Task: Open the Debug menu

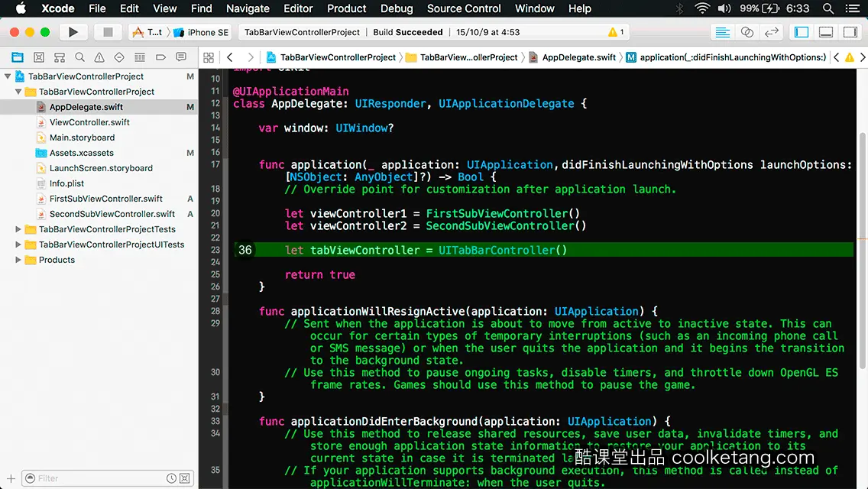Action: pyautogui.click(x=397, y=8)
